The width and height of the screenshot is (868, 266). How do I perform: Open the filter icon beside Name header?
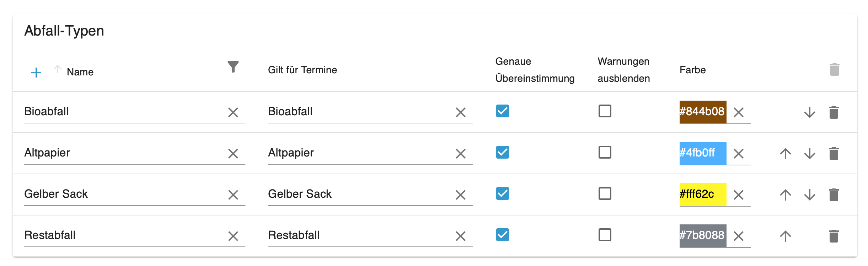coord(233,67)
